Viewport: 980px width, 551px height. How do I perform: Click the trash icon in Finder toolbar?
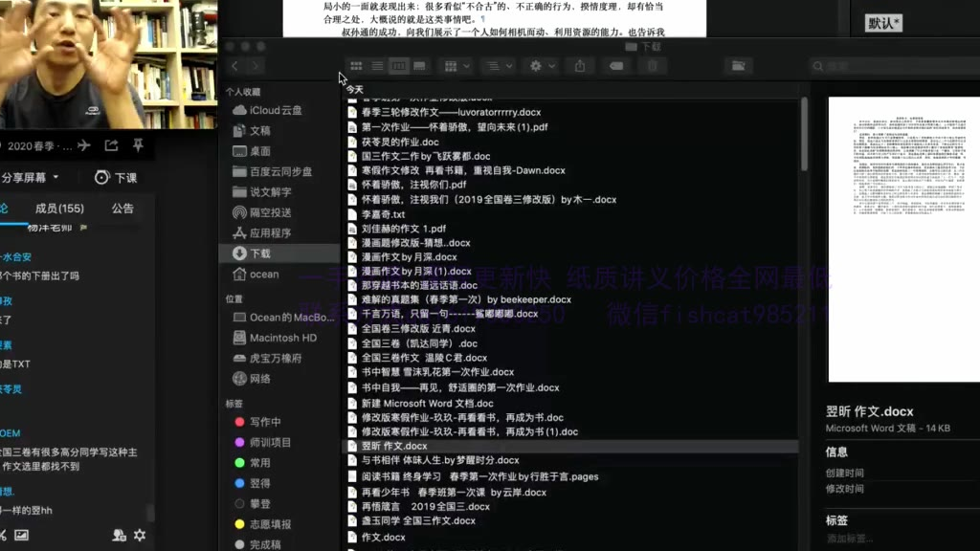[653, 66]
